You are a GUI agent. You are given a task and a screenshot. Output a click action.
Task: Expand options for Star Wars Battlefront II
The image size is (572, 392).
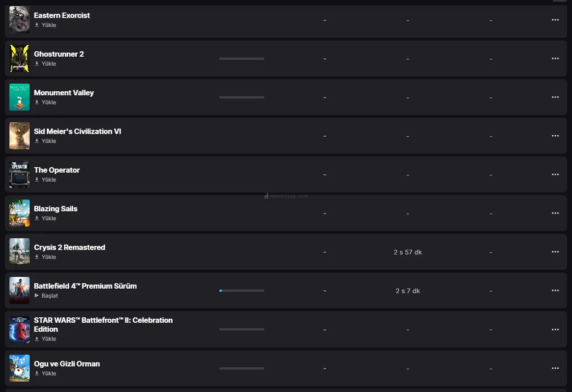pyautogui.click(x=555, y=330)
